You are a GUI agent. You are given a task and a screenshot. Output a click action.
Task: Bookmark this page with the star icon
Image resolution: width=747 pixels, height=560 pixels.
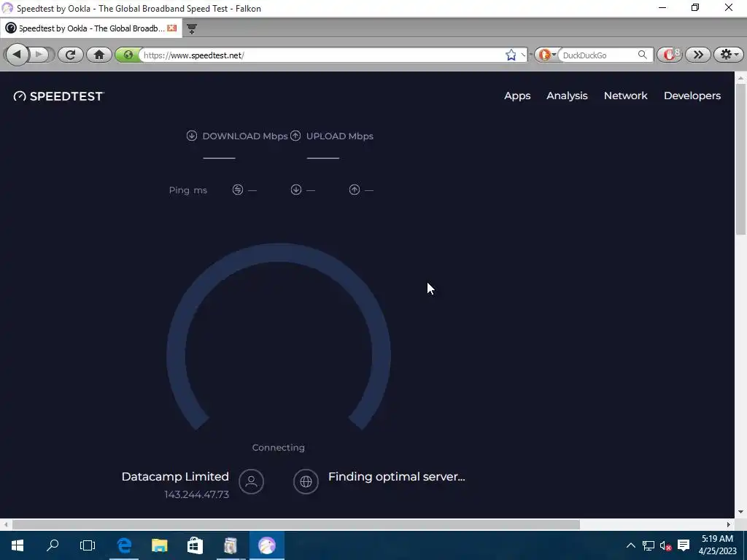[511, 55]
